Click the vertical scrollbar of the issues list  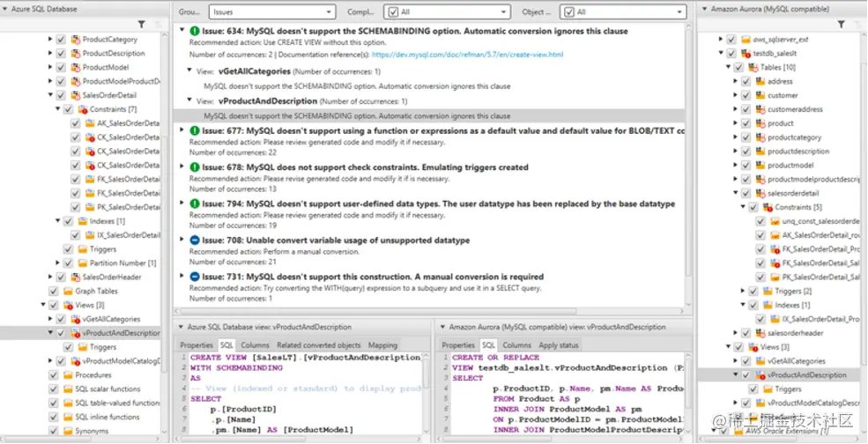[688, 152]
